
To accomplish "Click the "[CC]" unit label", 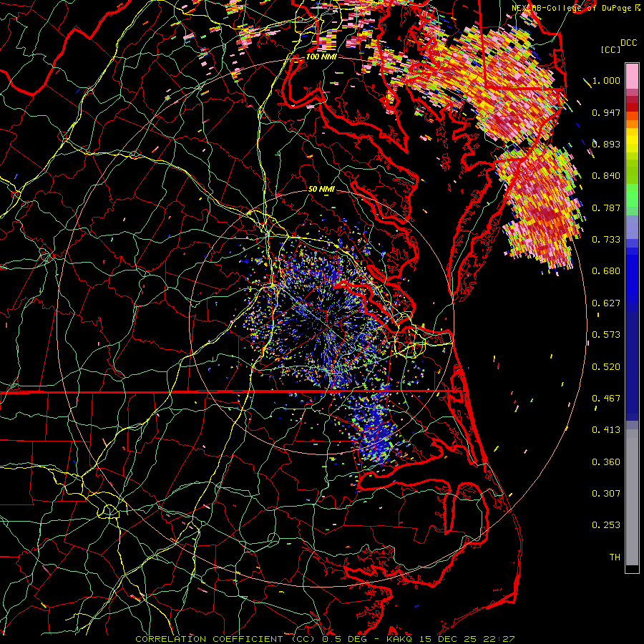I will [610, 49].
